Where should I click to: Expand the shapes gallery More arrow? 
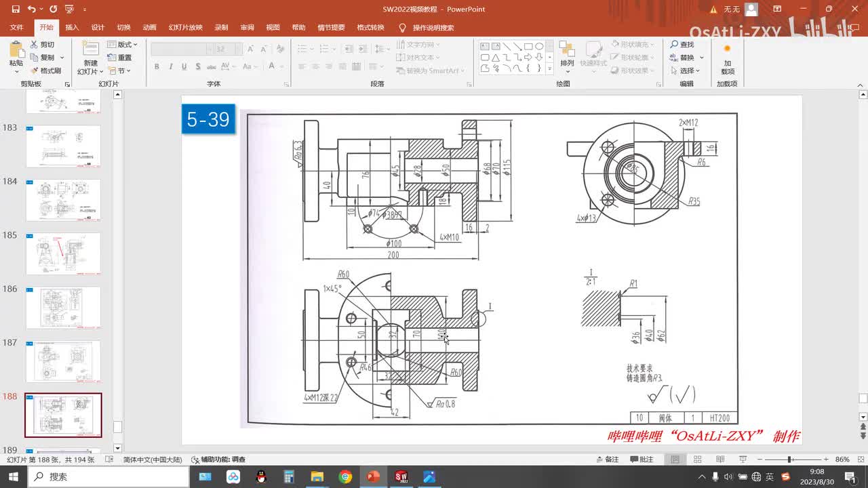(x=549, y=68)
